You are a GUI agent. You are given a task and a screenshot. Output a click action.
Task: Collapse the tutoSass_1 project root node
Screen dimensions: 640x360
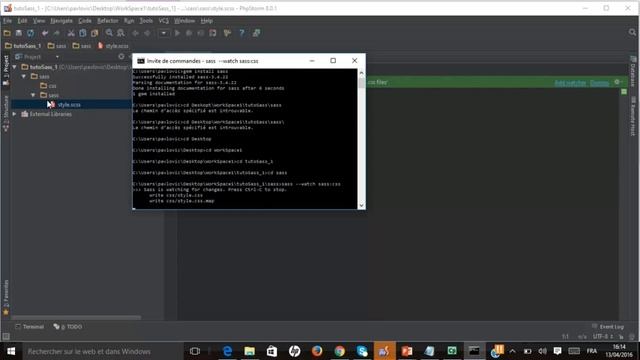point(15,67)
